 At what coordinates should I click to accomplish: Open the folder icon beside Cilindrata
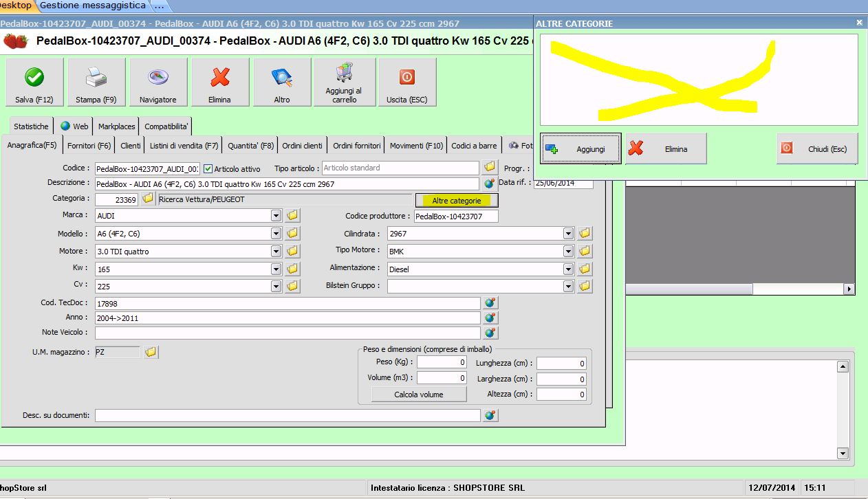585,234
